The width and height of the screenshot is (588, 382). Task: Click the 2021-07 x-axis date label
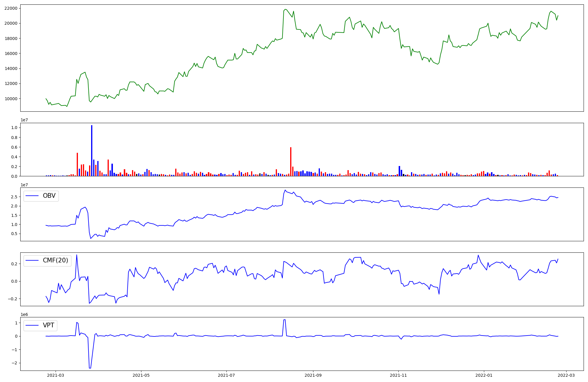click(226, 375)
